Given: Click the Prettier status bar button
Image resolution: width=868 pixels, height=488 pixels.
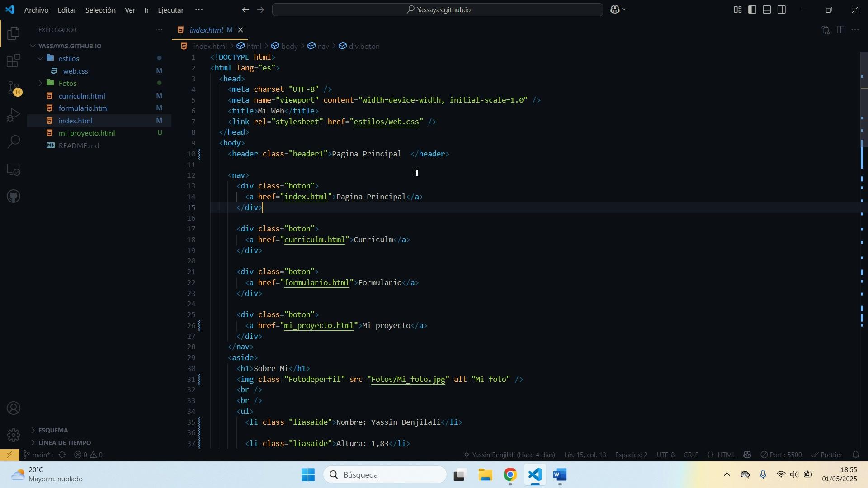Looking at the screenshot, I should (x=827, y=455).
